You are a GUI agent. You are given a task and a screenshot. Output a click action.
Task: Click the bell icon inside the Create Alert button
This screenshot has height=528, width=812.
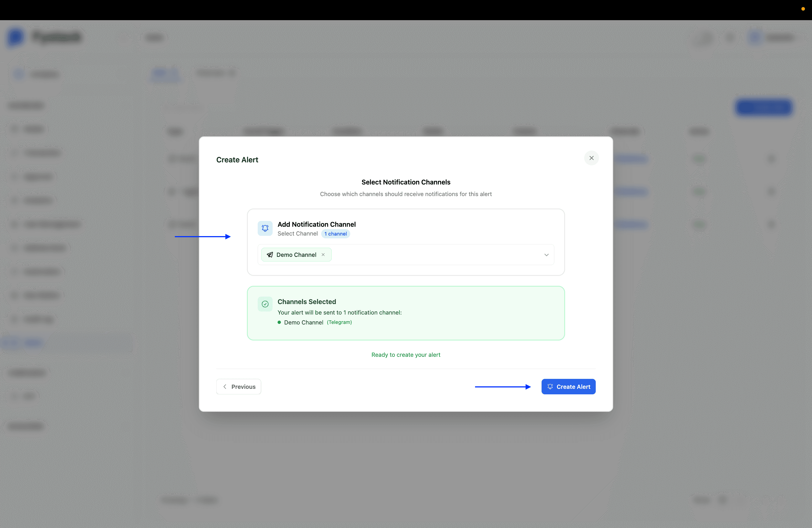[x=550, y=386]
